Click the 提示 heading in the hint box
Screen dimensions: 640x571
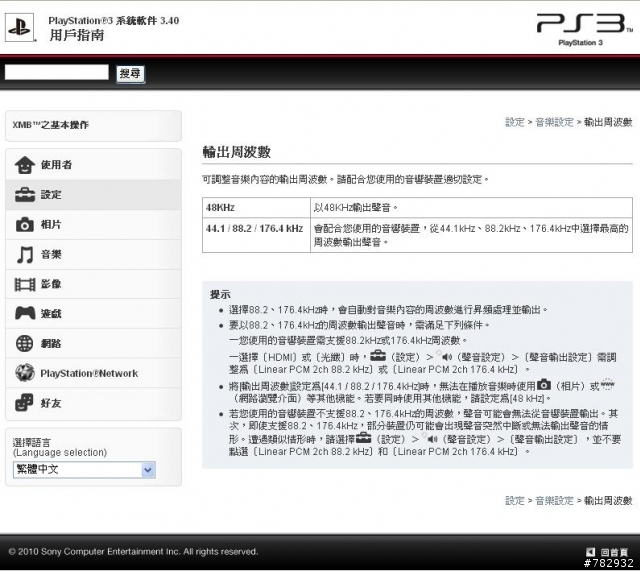[x=220, y=294]
